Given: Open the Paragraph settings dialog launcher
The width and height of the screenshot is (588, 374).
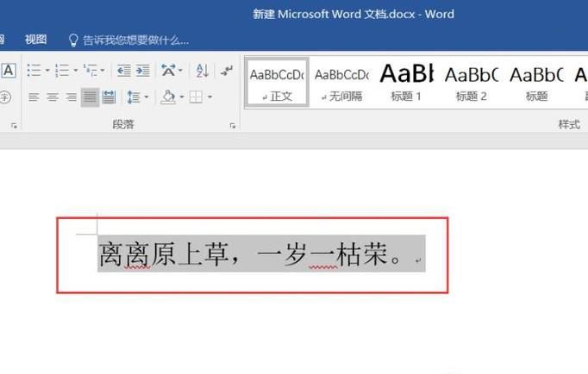Looking at the screenshot, I should coord(233,126).
